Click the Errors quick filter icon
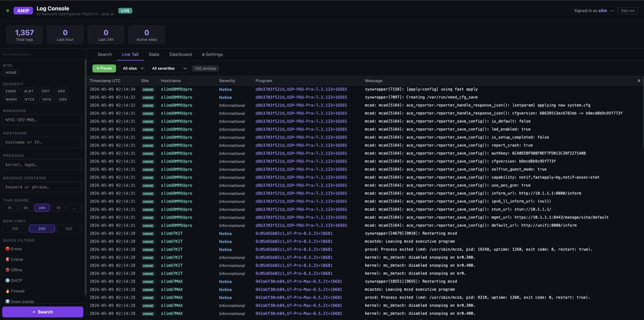Viewport: 644px width, 320px height. click(7, 249)
